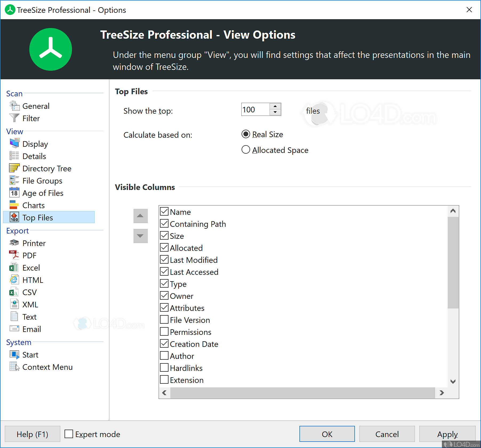Click the Context Menu system icon
The width and height of the screenshot is (481, 448).
click(14, 367)
